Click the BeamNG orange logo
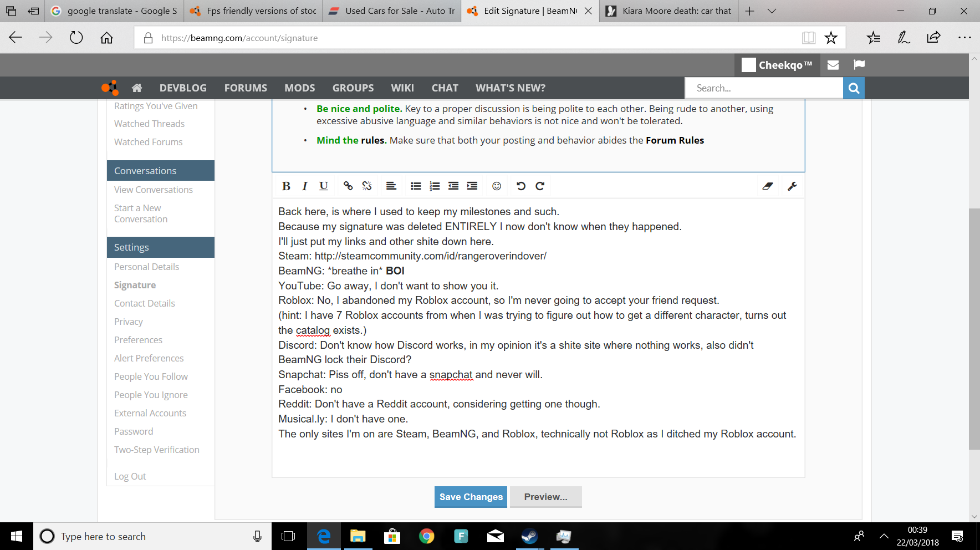Image resolution: width=980 pixels, height=550 pixels. pyautogui.click(x=110, y=88)
